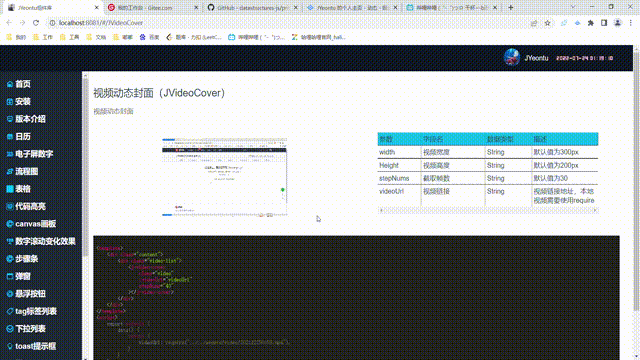Screen dimensions: 640x360
Task: Click the 表格 table icon in sidebar
Action: pyautogui.click(x=10, y=189)
